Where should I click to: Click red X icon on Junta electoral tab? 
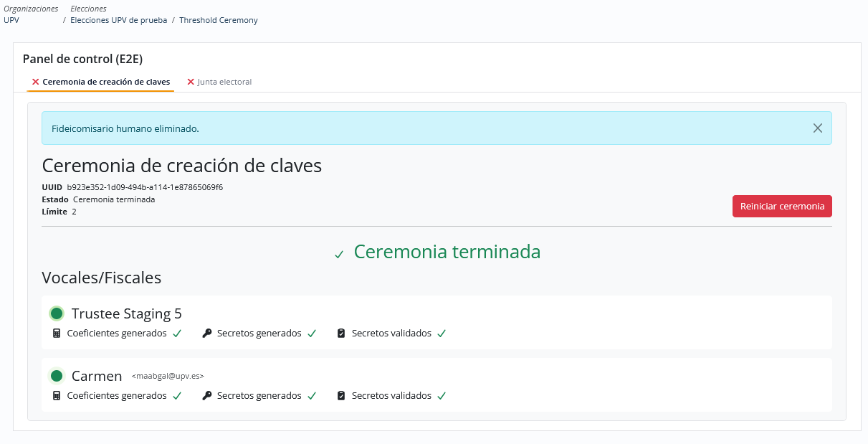point(191,82)
